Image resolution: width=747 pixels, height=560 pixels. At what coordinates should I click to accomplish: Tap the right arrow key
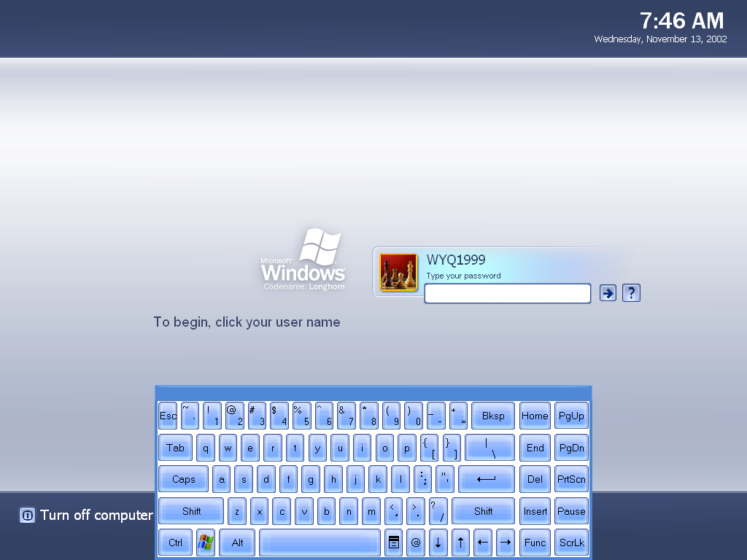[x=506, y=542]
